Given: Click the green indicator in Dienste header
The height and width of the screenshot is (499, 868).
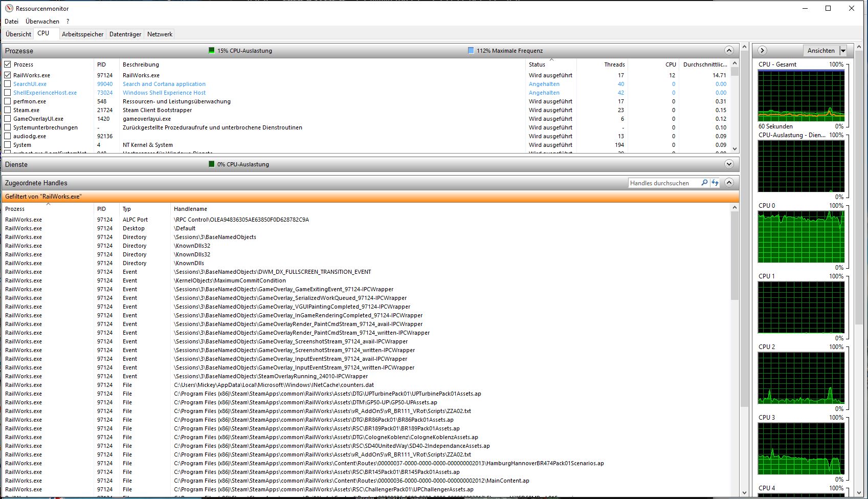Looking at the screenshot, I should click(x=212, y=164).
